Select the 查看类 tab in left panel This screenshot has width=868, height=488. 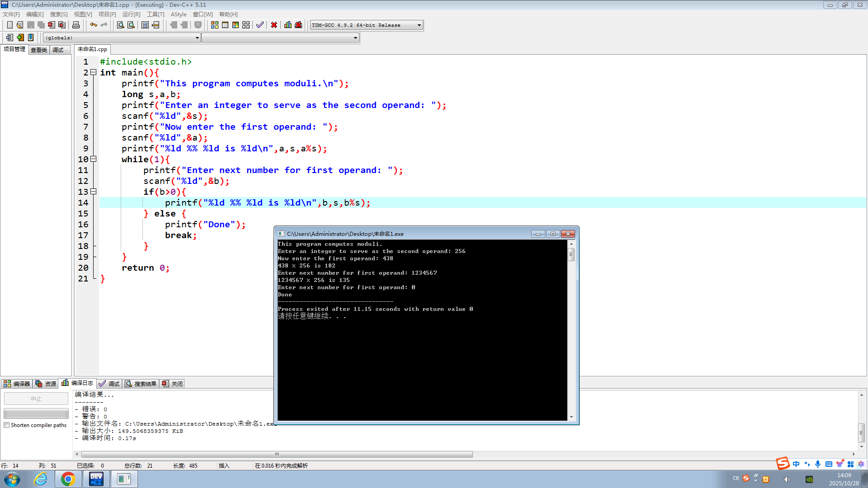[39, 50]
